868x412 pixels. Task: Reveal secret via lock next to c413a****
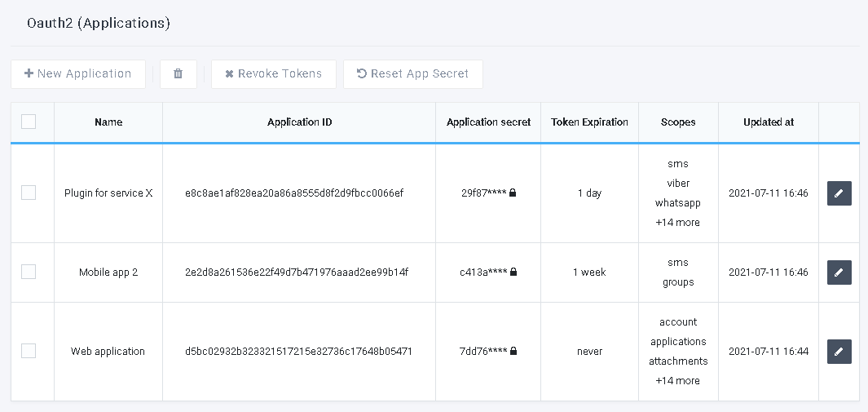[513, 272]
